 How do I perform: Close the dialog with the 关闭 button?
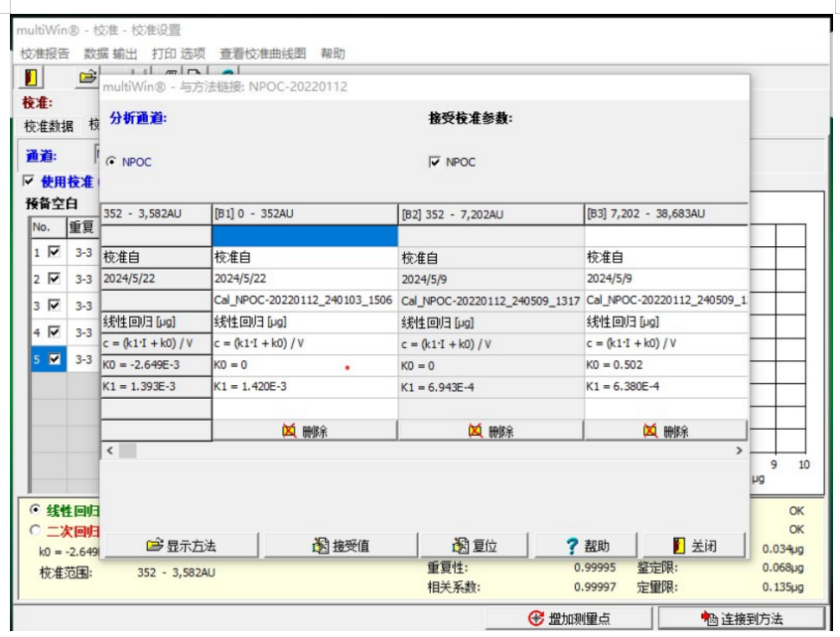tap(693, 546)
